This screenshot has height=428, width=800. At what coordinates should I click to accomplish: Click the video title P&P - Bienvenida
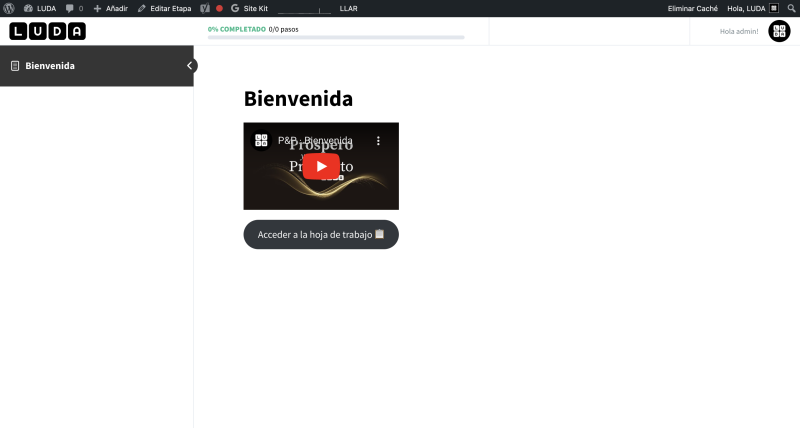[315, 140]
